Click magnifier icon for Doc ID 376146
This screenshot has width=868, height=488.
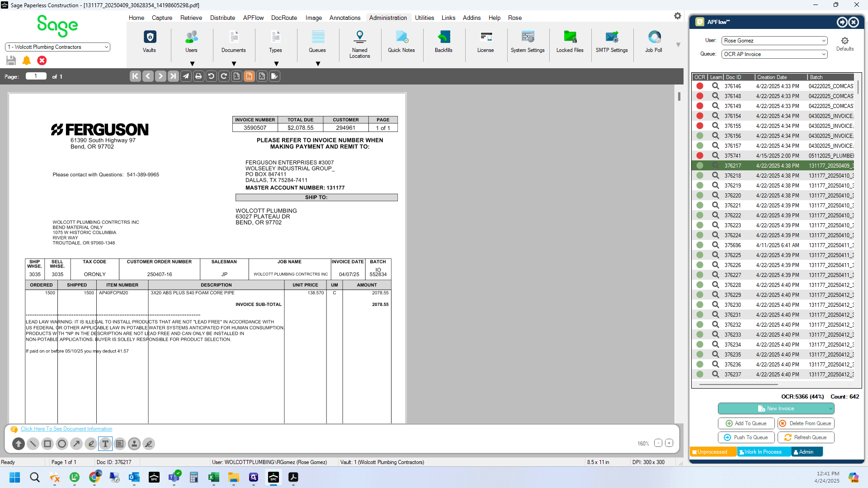[715, 86]
